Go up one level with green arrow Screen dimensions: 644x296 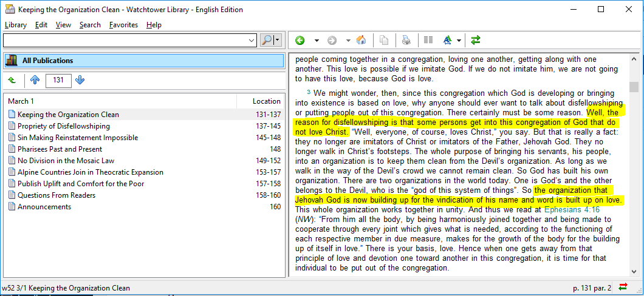click(x=12, y=80)
